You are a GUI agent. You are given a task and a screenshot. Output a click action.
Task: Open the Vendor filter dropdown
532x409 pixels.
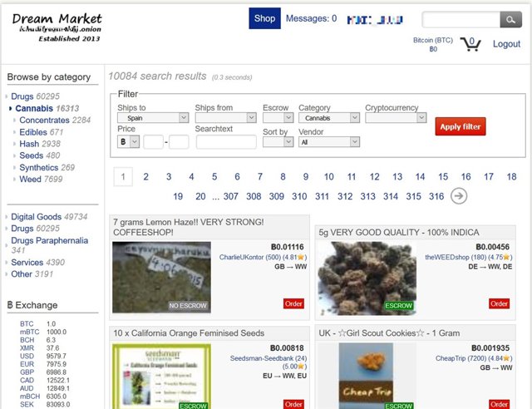[329, 142]
